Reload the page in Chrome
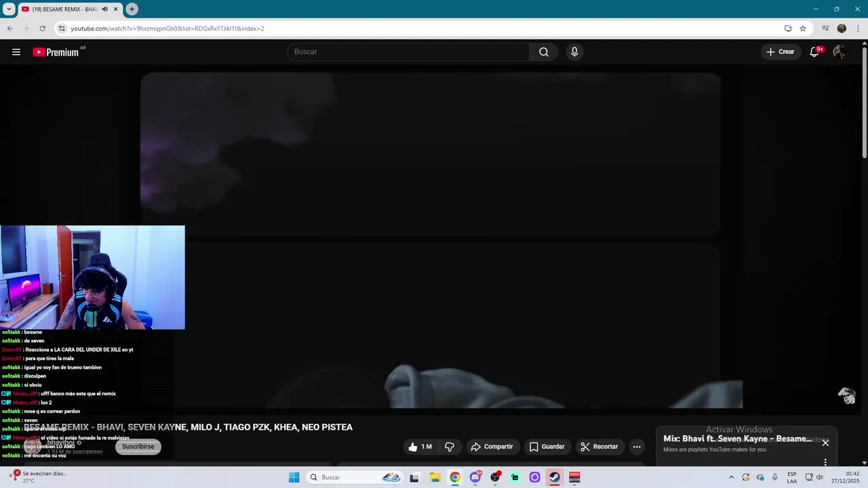Image resolution: width=868 pixels, height=488 pixels. pos(42,28)
